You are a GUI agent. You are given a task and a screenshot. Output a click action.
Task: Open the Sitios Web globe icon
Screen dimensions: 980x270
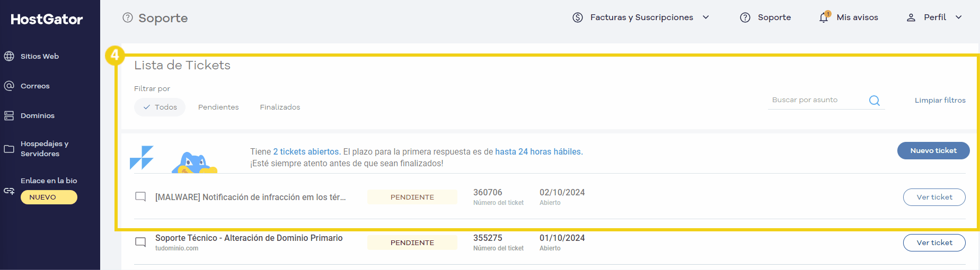coord(9,56)
